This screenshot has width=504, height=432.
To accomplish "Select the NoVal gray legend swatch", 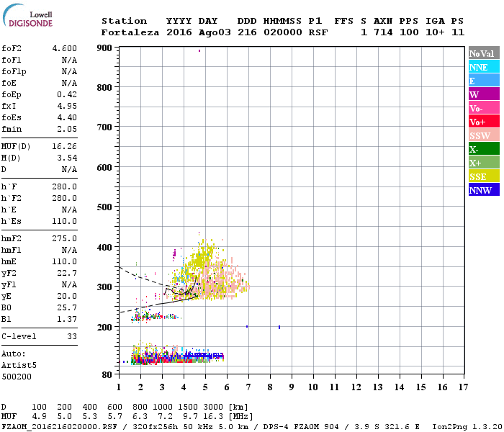I will coord(484,53).
